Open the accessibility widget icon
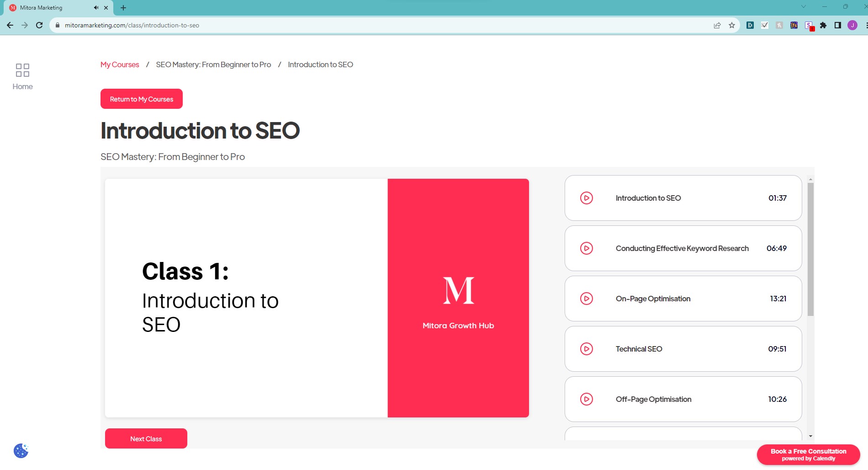The image size is (868, 470). tap(20, 451)
